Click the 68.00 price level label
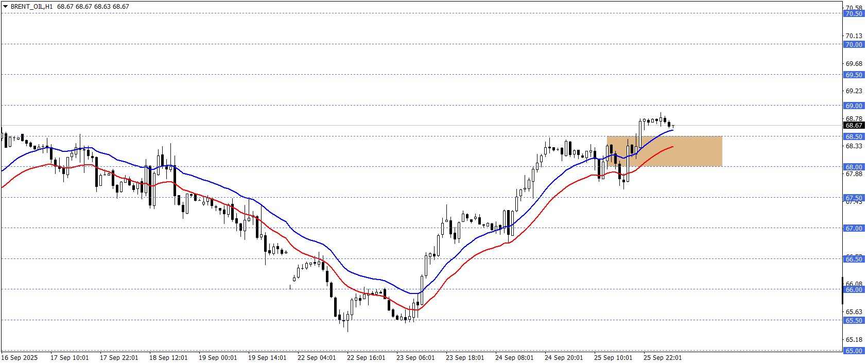This screenshot has height=364, width=868. (854, 167)
